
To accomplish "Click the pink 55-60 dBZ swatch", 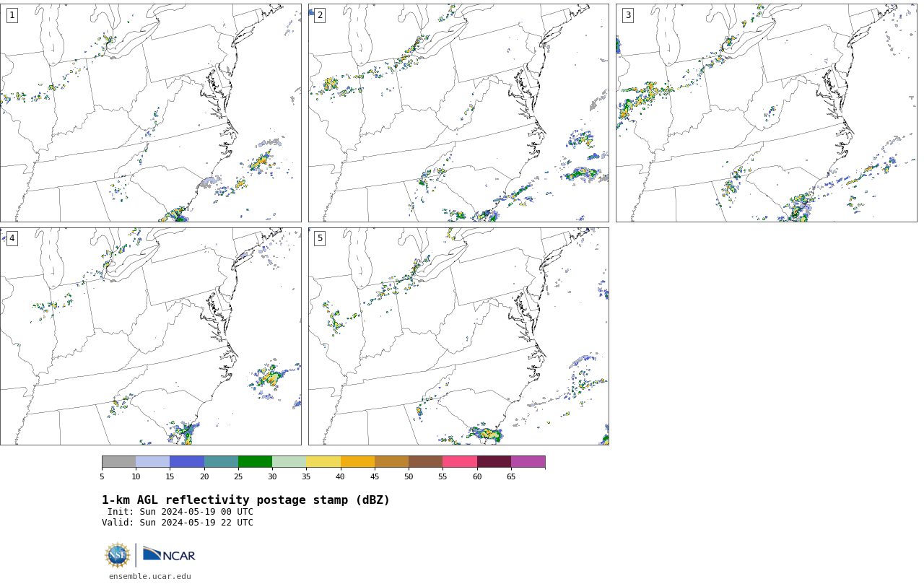I will (460, 462).
